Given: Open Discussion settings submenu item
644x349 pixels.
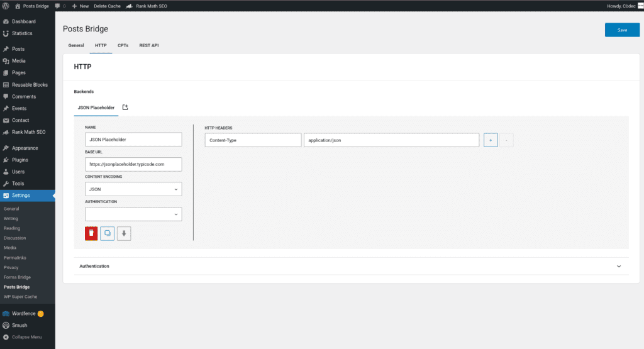Looking at the screenshot, I should [15, 238].
